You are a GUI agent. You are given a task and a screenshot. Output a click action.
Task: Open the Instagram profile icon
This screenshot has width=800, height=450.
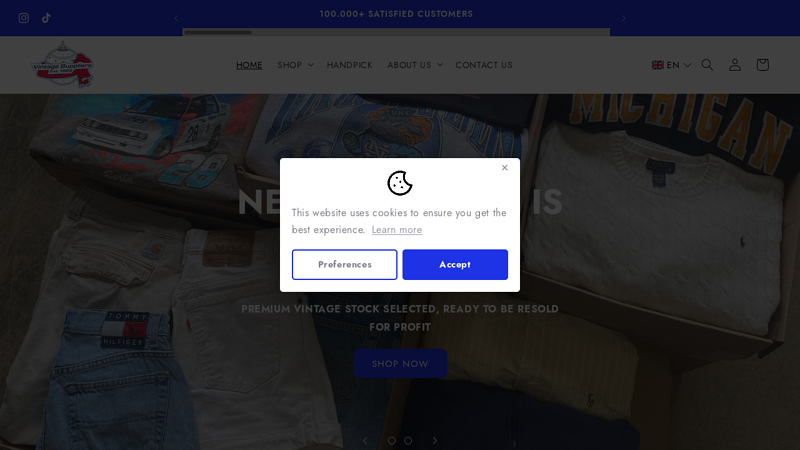(x=23, y=18)
